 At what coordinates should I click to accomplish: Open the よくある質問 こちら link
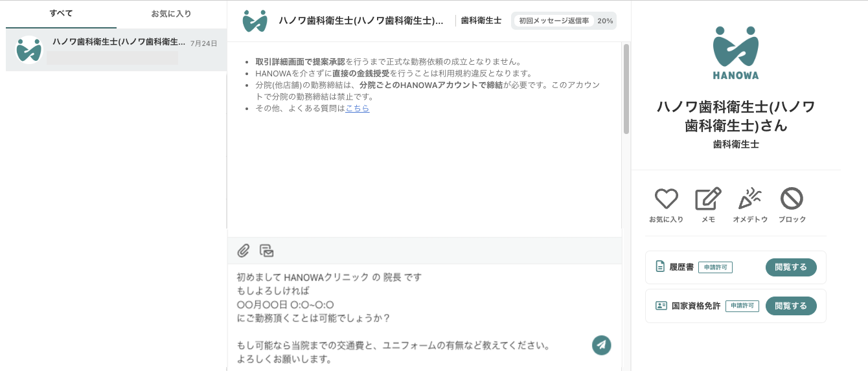click(x=358, y=109)
